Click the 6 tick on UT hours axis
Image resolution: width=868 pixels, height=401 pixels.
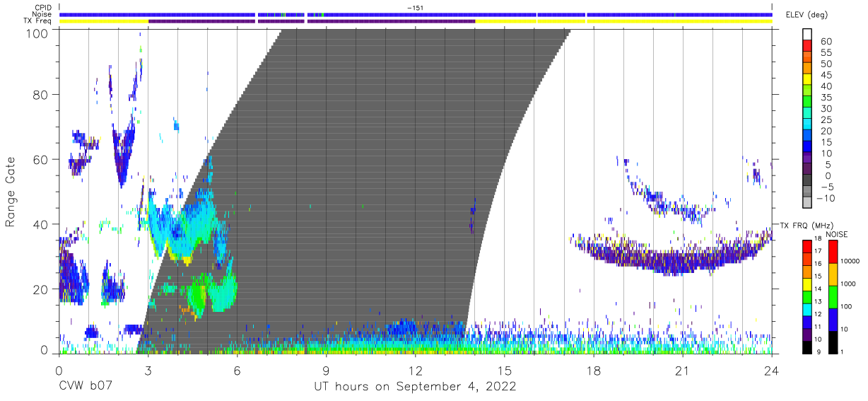(237, 370)
